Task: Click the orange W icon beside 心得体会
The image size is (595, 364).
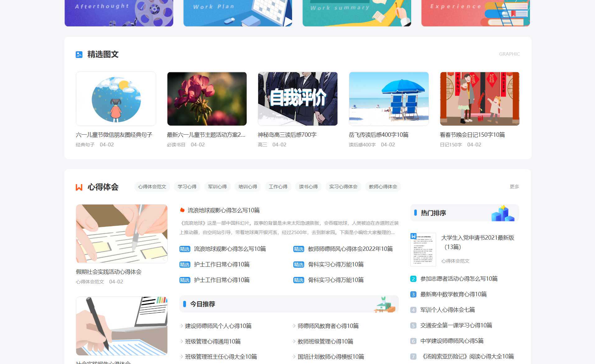Action: [79, 187]
